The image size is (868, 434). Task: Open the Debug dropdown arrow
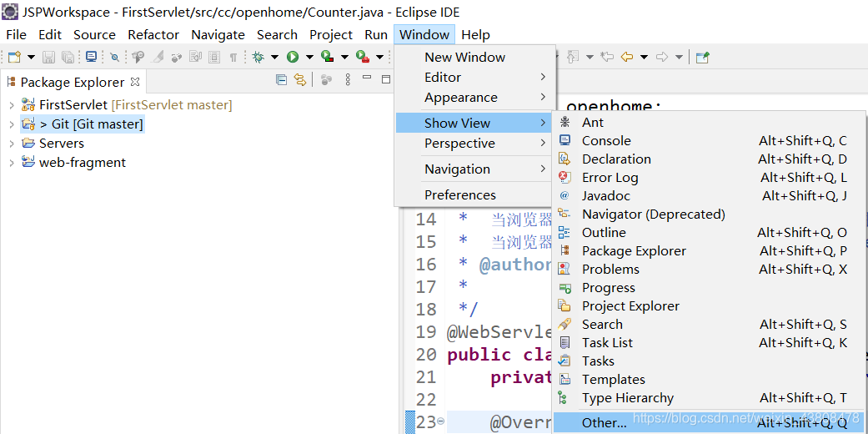tap(274, 57)
